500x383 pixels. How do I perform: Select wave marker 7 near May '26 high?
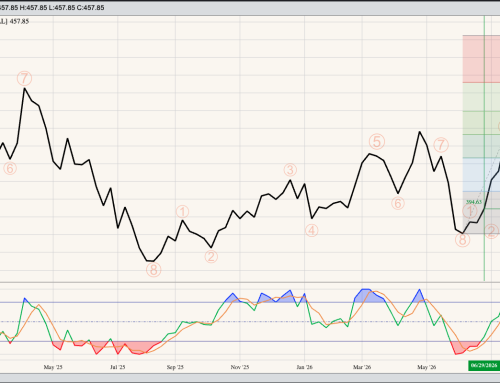click(441, 145)
